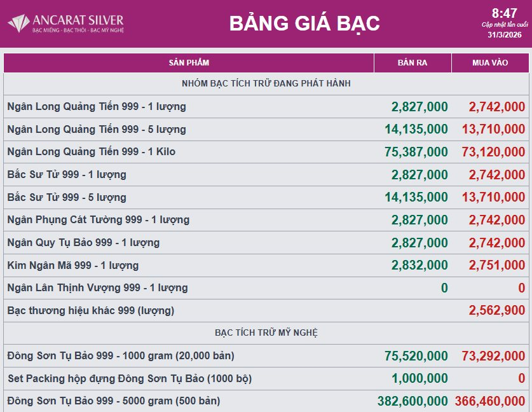Select the BÁN RA column header
This screenshot has height=412, width=532.
412,62
